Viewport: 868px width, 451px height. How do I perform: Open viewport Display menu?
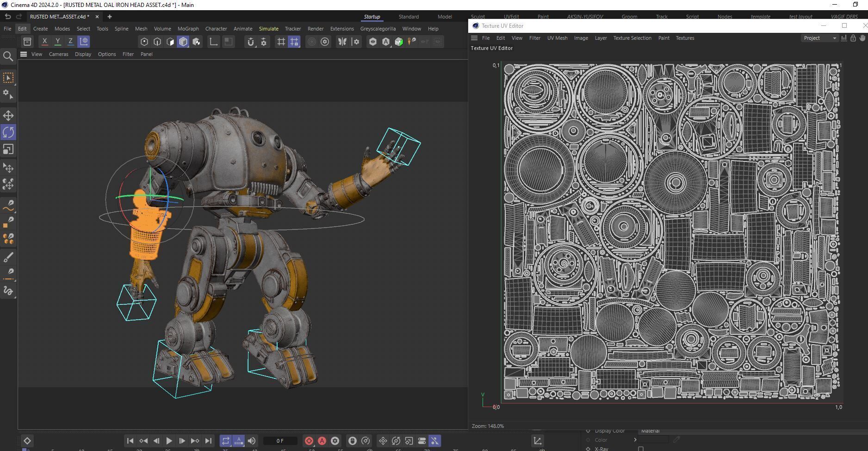pos(83,54)
